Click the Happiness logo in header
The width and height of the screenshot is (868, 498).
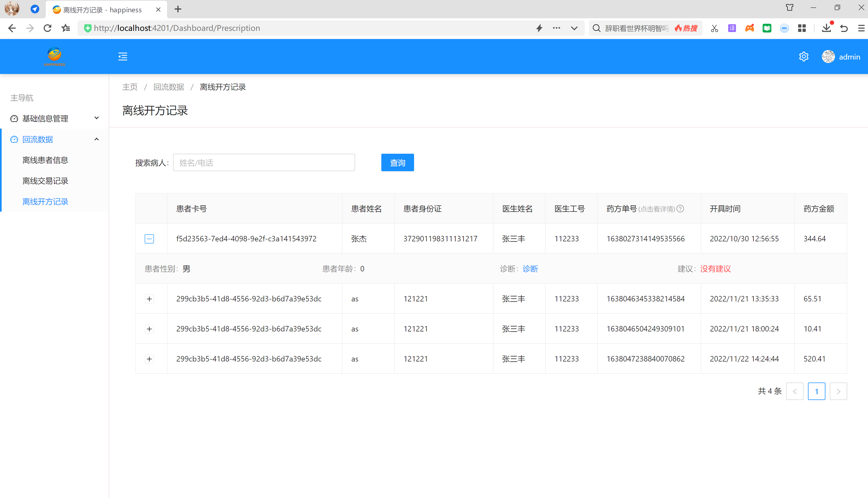(54, 57)
